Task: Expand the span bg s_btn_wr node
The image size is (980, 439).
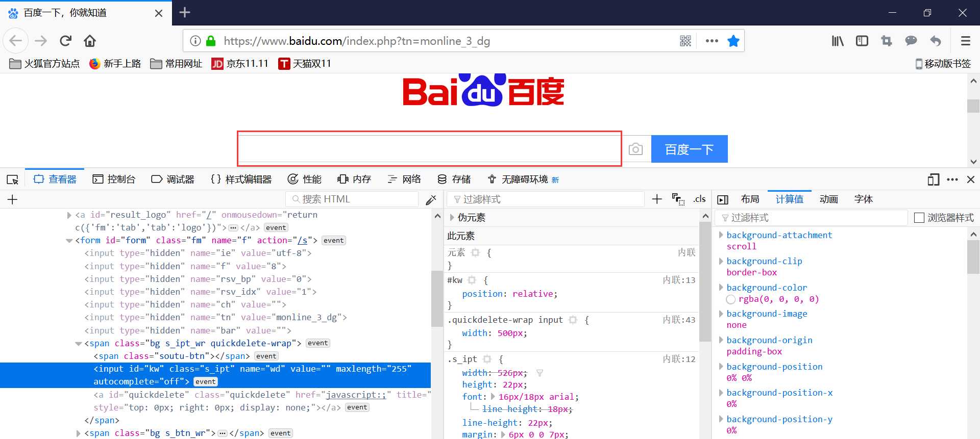Action: point(79,433)
